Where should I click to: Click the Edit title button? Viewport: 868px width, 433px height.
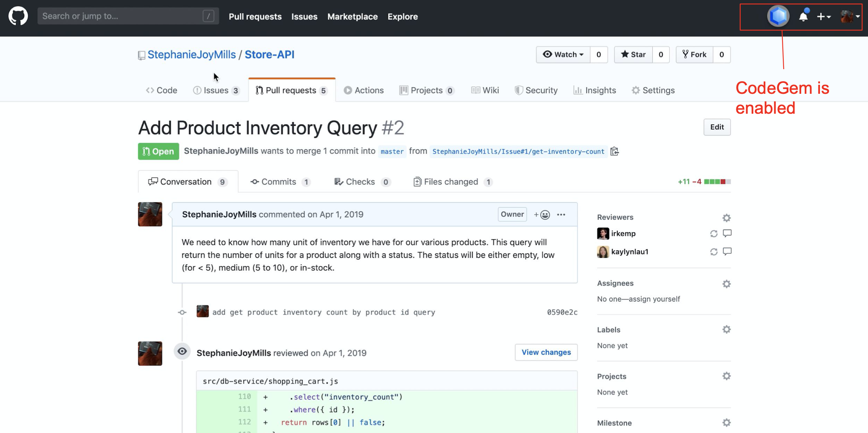point(716,127)
